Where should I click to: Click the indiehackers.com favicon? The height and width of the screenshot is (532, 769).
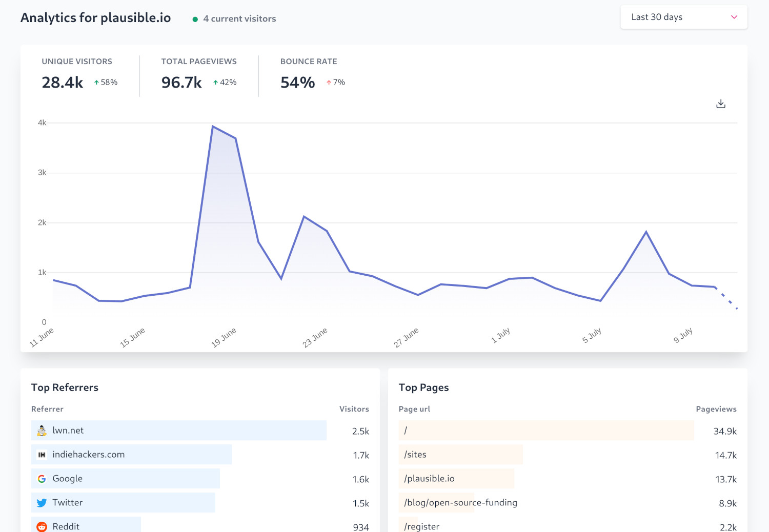pyautogui.click(x=42, y=455)
